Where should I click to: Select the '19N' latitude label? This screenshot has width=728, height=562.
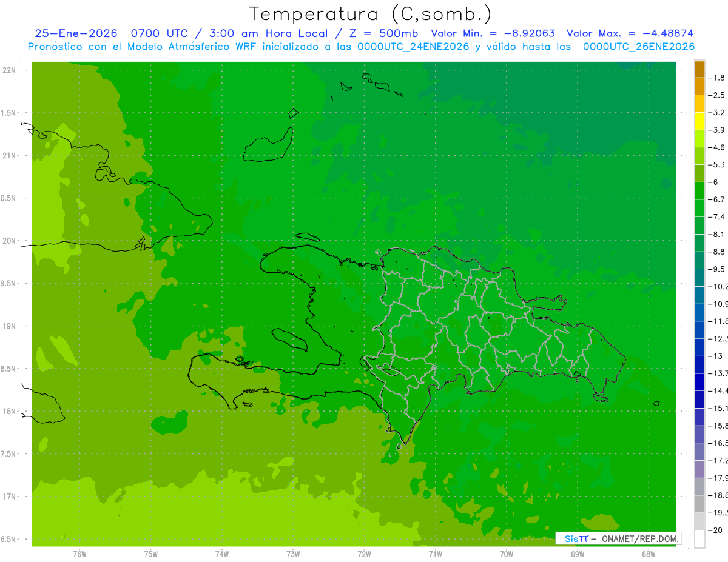click(9, 326)
